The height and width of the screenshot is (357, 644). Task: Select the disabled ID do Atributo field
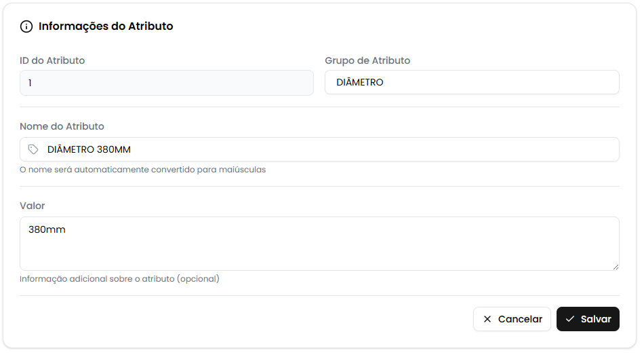(166, 83)
